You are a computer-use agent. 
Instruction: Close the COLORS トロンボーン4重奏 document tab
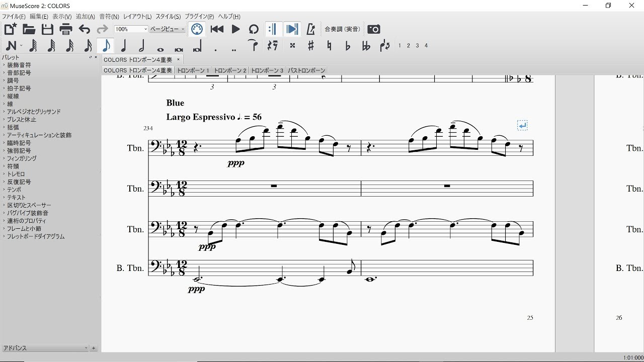point(178,59)
